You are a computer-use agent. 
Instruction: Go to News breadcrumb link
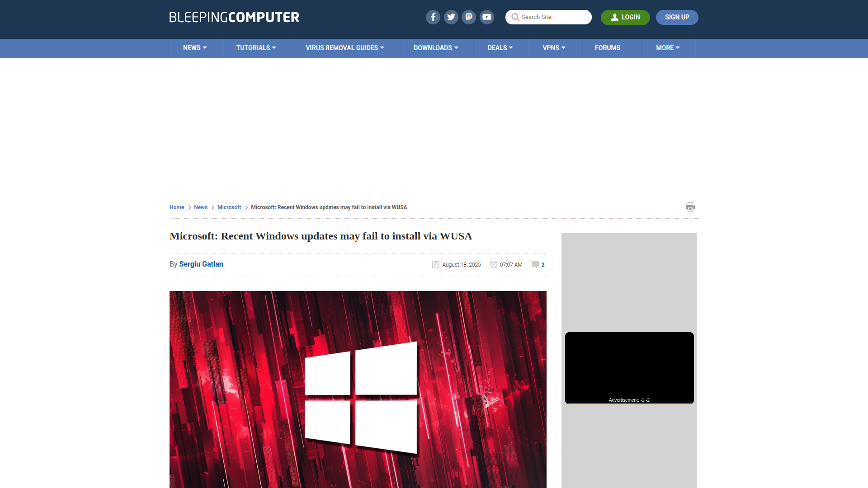pos(201,207)
